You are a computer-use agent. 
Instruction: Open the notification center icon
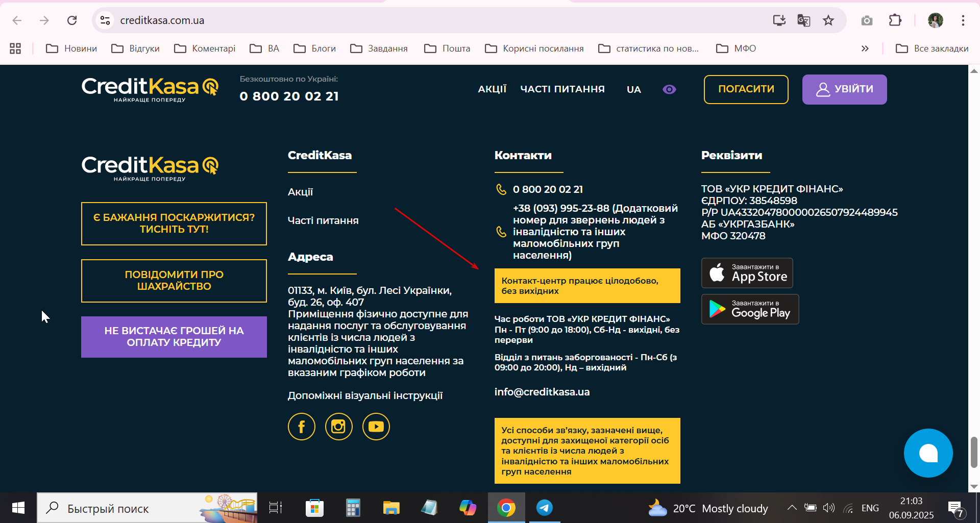957,509
